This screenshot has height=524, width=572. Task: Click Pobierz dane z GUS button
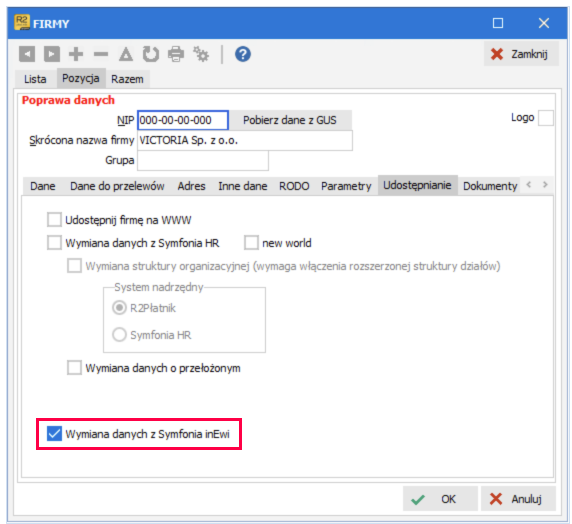(290, 120)
